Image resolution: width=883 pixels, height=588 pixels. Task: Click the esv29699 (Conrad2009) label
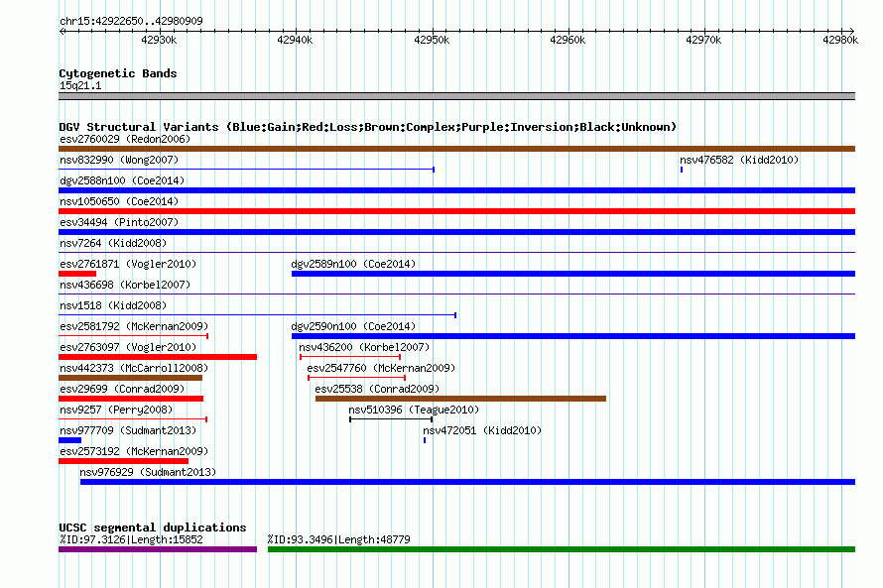coord(122,389)
